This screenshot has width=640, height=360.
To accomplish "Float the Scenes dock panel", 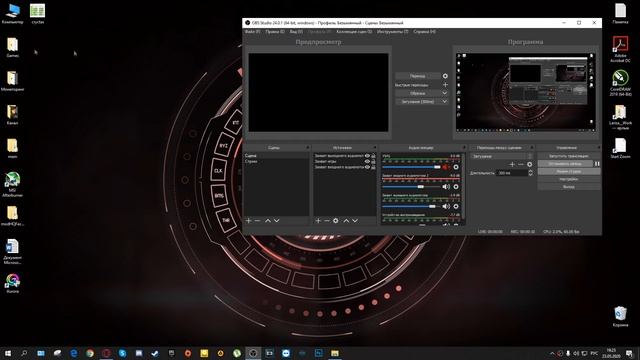I will pos(308,148).
